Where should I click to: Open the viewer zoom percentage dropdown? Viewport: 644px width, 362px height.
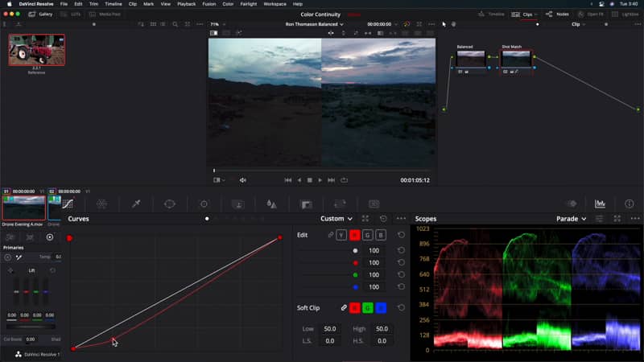[x=217, y=24]
